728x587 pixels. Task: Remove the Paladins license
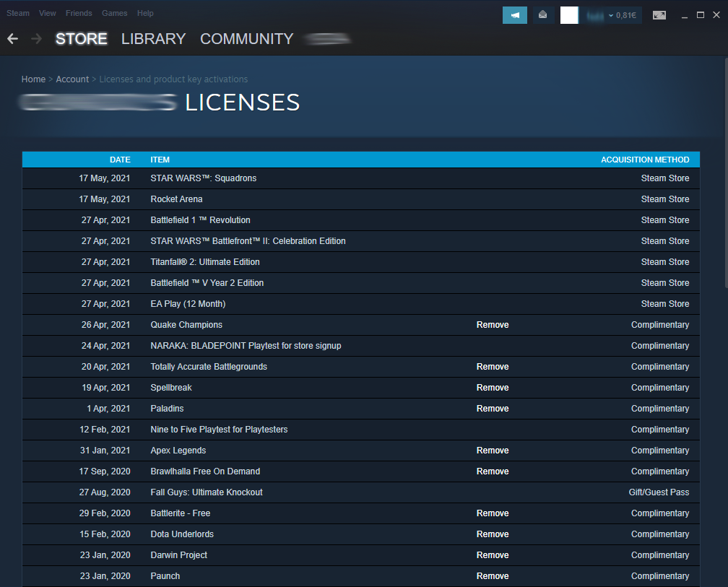click(x=493, y=409)
